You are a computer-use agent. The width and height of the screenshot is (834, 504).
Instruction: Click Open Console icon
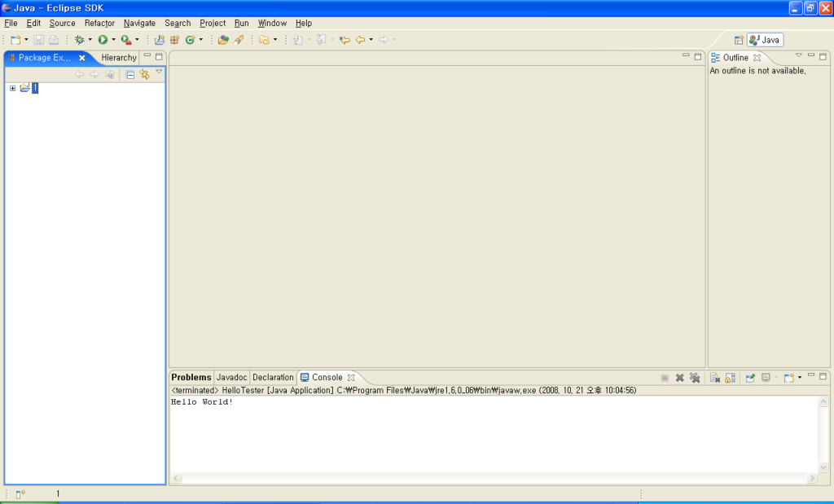pos(788,378)
